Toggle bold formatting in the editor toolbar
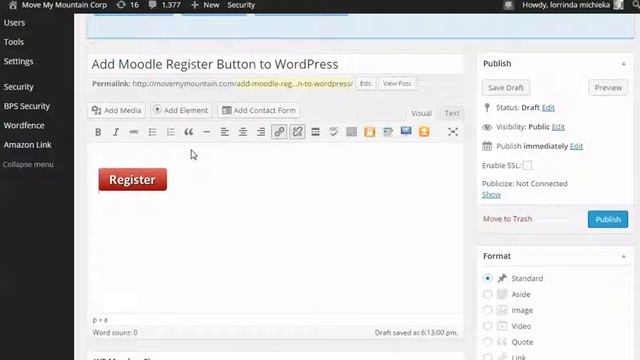 tap(98, 132)
